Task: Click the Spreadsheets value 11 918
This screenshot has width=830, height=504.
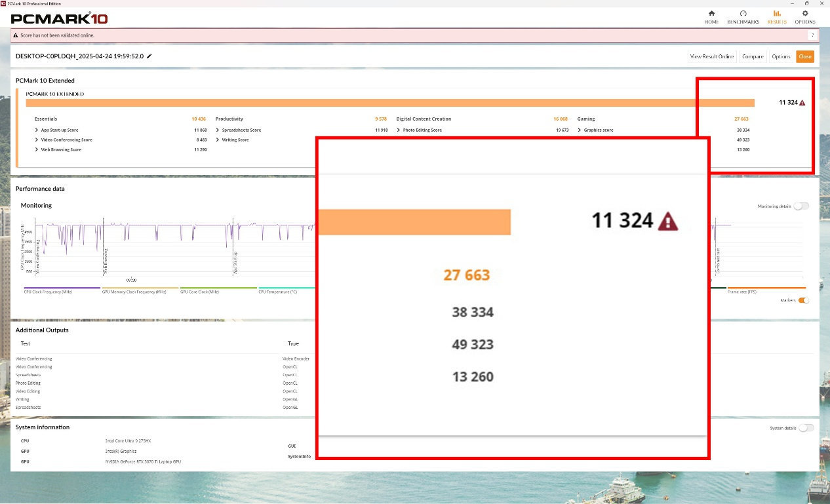Action: coord(382,130)
